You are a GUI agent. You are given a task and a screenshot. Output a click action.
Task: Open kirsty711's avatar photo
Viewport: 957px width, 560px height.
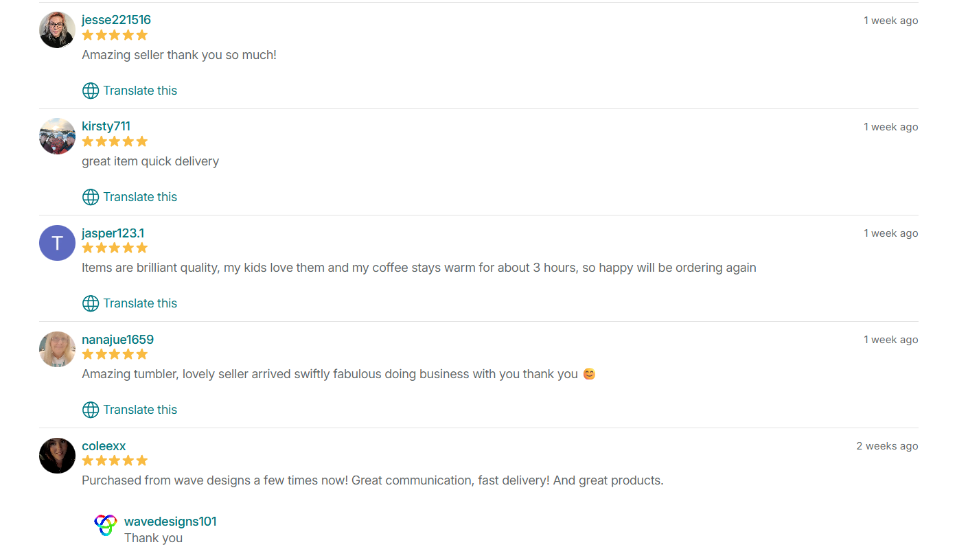coord(57,136)
